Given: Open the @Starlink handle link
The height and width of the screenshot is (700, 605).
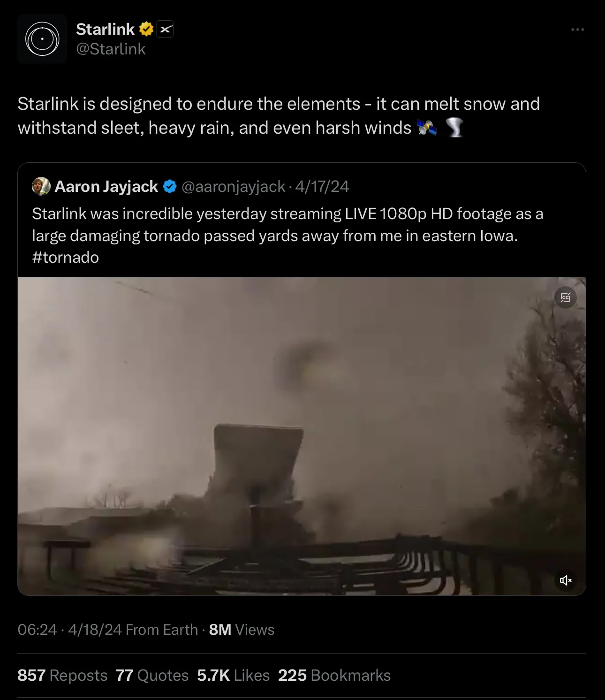Looking at the screenshot, I should click(111, 49).
